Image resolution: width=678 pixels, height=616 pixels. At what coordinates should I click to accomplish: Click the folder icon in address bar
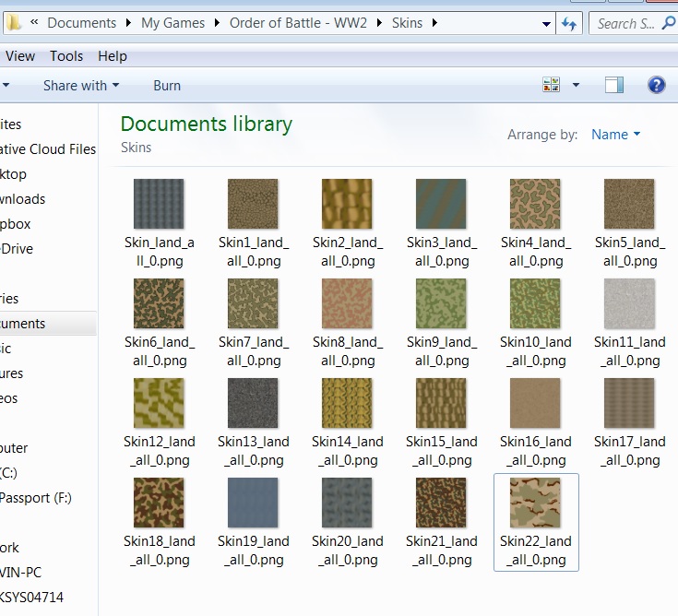[15, 22]
